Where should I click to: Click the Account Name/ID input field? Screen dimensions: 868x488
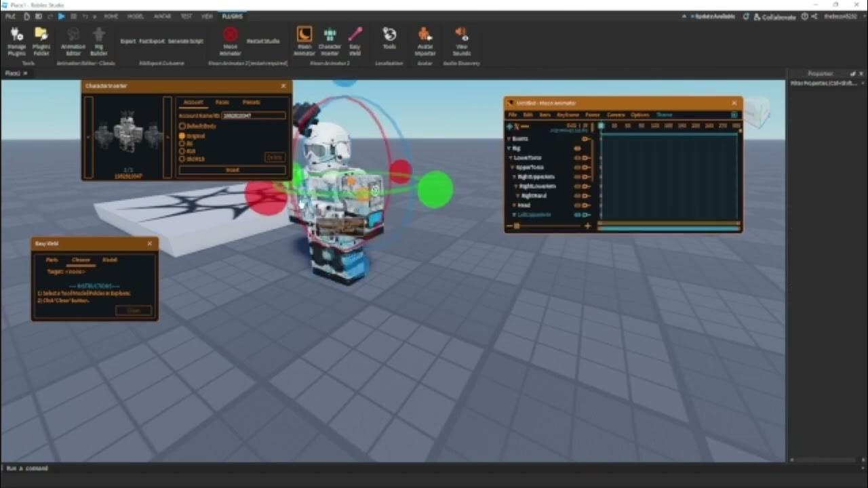[x=254, y=116]
